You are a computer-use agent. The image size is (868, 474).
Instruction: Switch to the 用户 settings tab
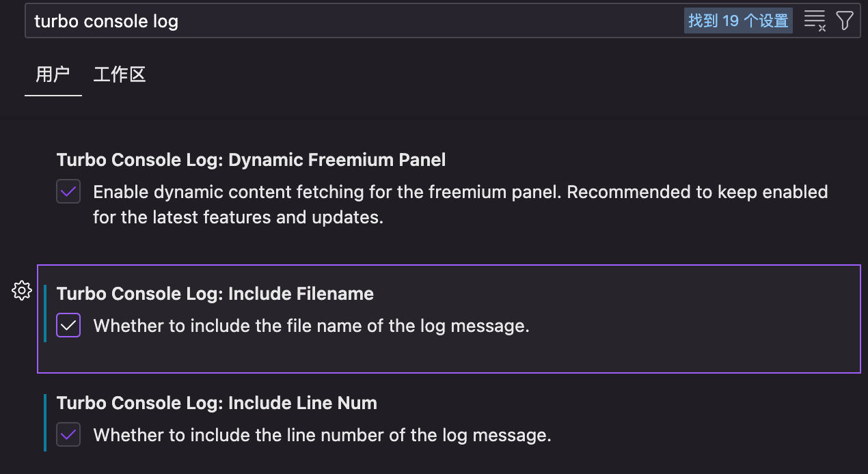(x=53, y=74)
